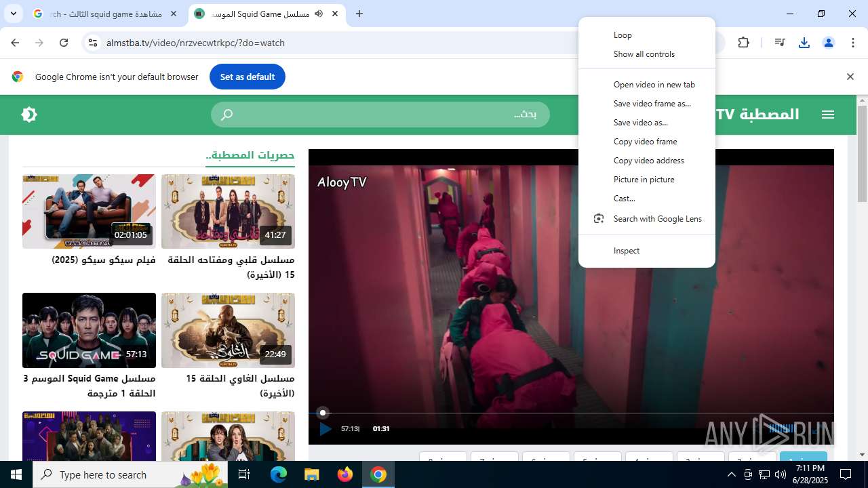This screenshot has height=488, width=868.
Task: Open site information icon in address bar
Action: click(93, 43)
